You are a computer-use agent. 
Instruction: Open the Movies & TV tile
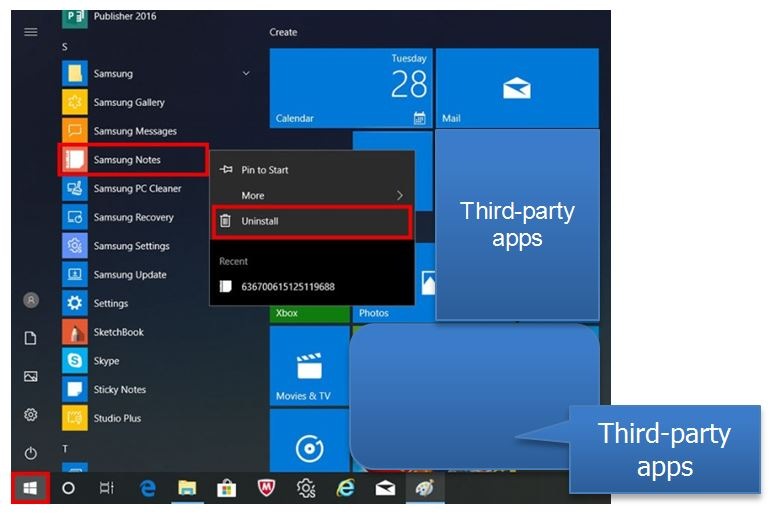click(x=310, y=365)
